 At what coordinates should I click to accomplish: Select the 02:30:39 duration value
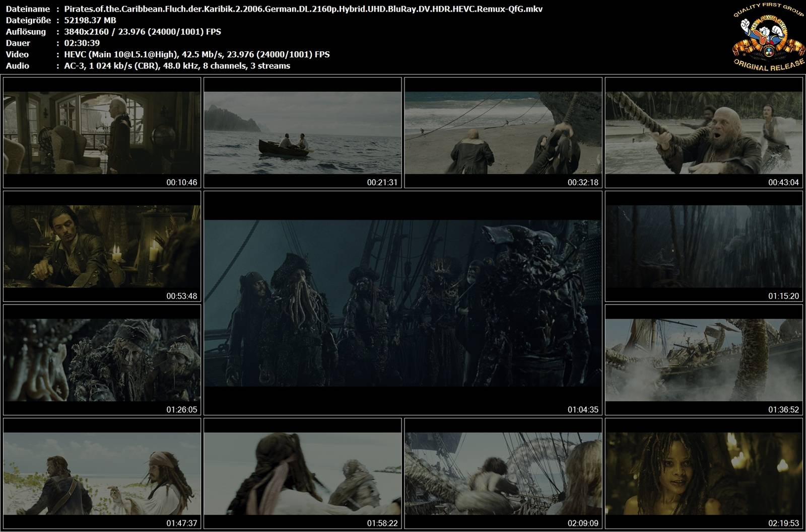click(x=82, y=43)
